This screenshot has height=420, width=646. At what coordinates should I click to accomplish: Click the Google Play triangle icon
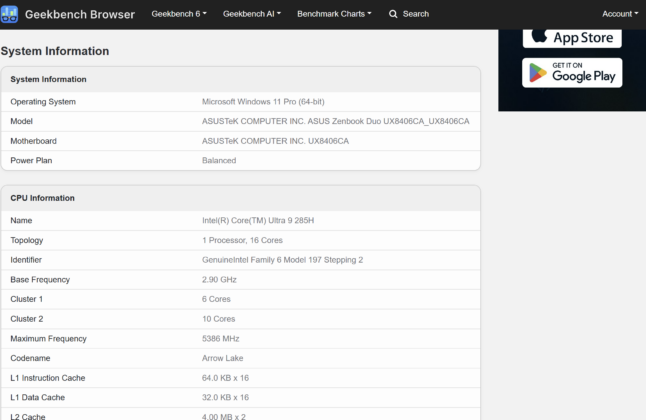click(538, 73)
